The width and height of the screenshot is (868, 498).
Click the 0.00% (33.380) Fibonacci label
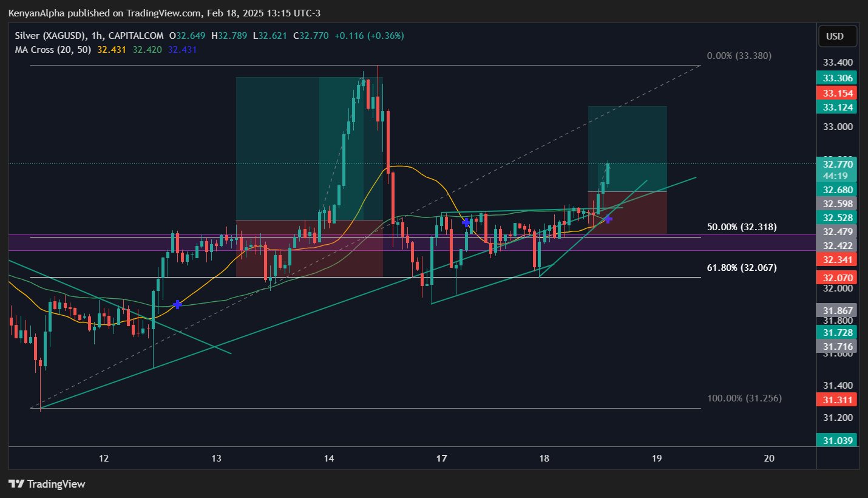click(739, 56)
